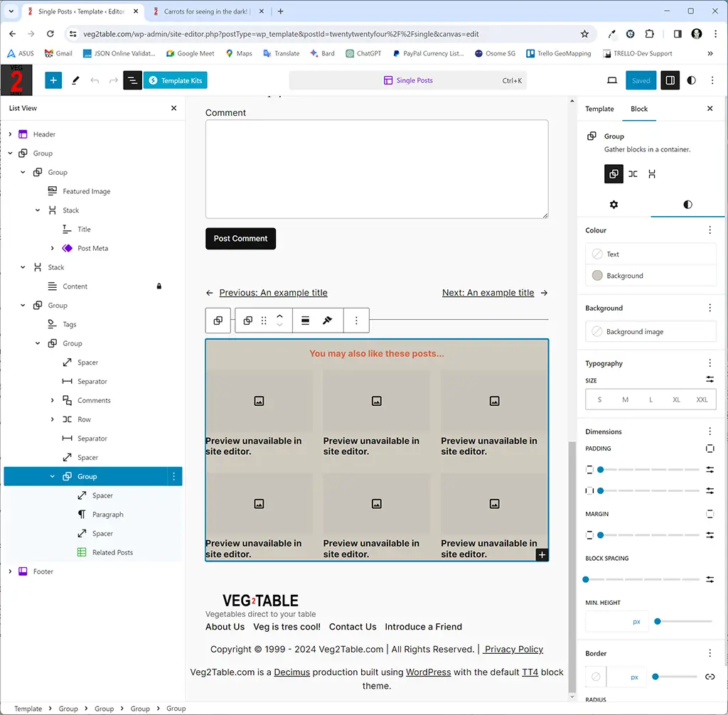The image size is (728, 715).
Task: Expand the Footer item in List View
Action: (x=10, y=571)
